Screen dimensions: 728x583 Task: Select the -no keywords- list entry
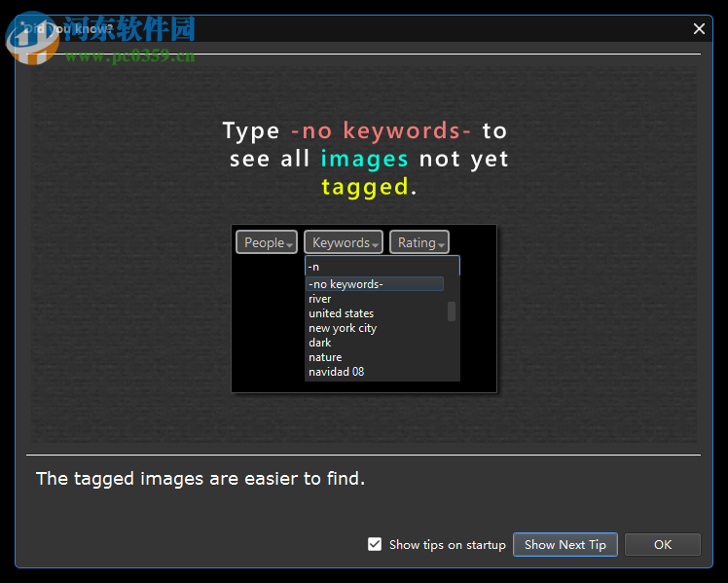374,284
